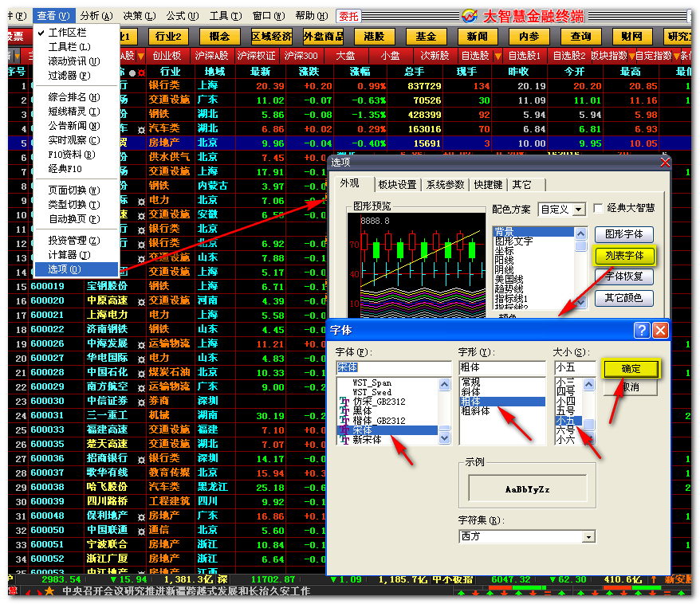Image resolution: width=700 pixels, height=604 pixels.
Task: Click the 委托 button in title bar
Action: pyautogui.click(x=348, y=17)
